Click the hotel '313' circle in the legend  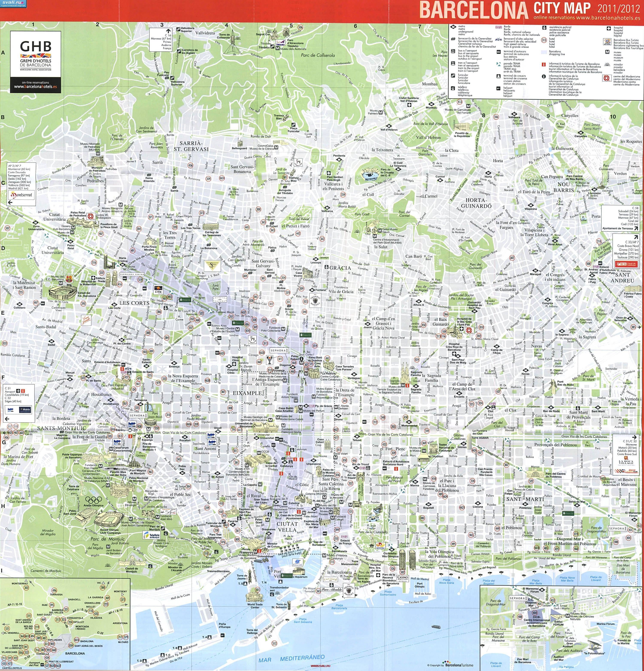[x=544, y=40]
